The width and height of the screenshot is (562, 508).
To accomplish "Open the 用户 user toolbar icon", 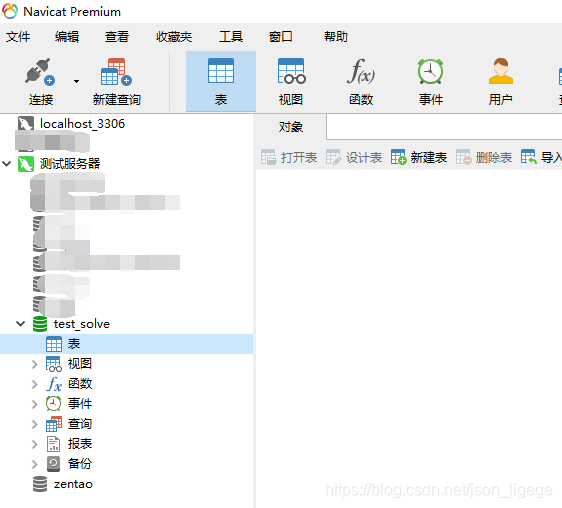I will pos(501,71).
